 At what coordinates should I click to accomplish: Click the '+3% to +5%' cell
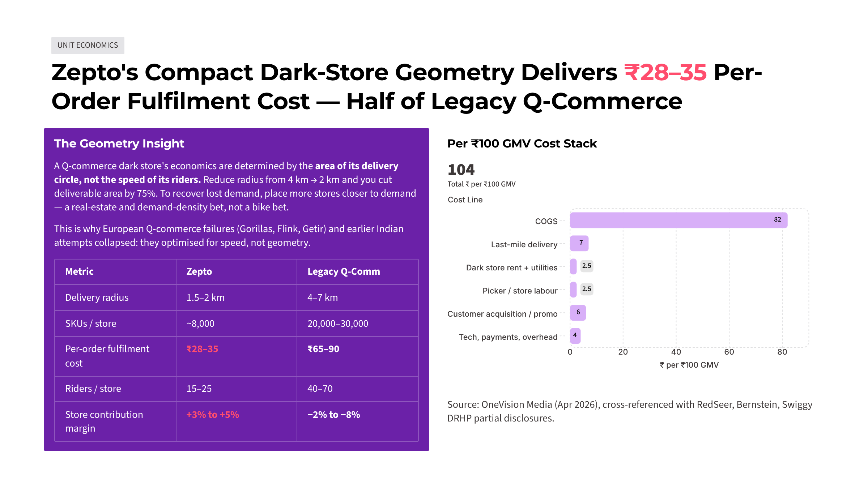(213, 415)
